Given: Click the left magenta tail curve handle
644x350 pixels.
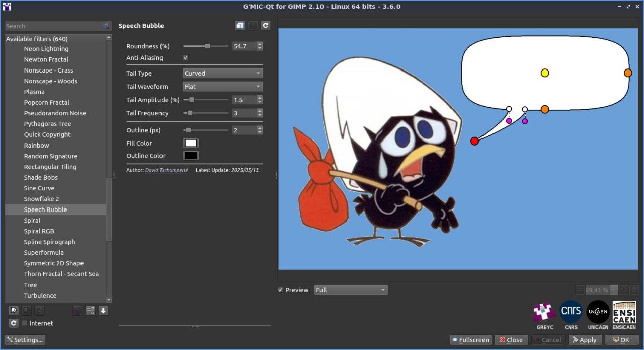Looking at the screenshot, I should click(x=509, y=121).
